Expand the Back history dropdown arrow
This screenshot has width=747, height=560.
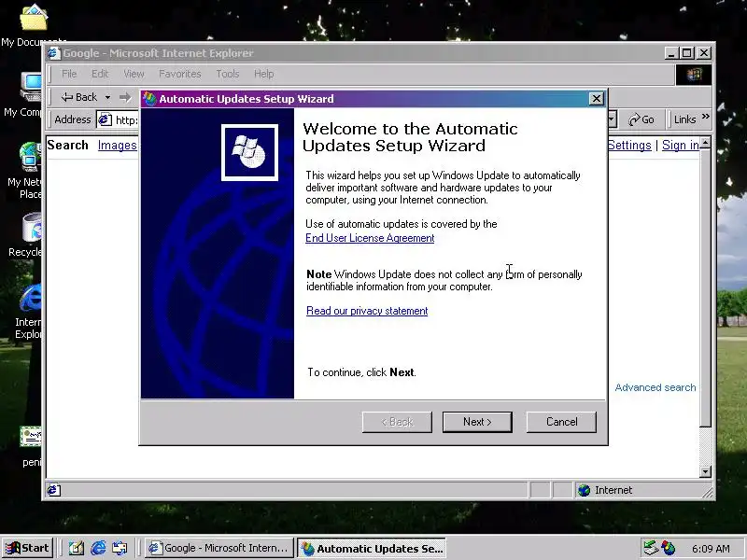pyautogui.click(x=107, y=97)
